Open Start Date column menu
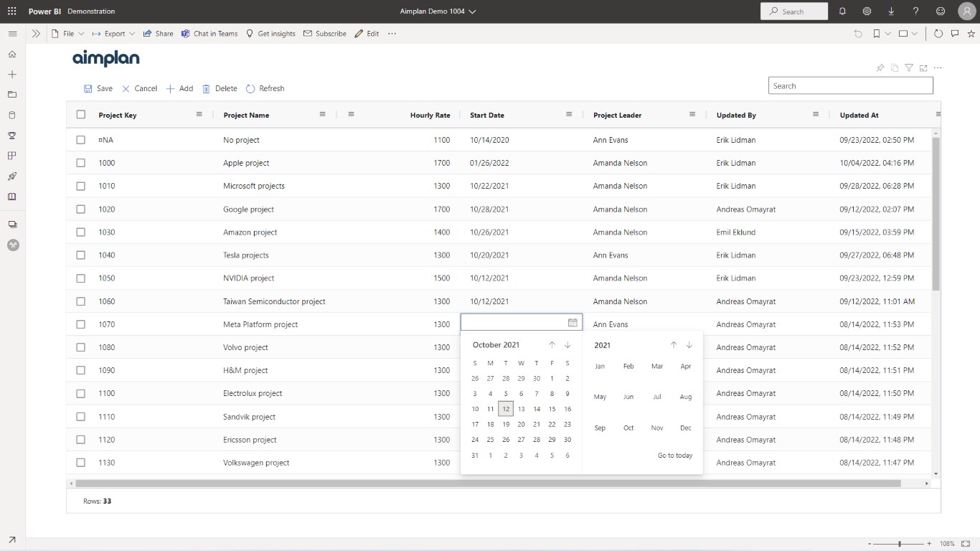 tap(569, 115)
